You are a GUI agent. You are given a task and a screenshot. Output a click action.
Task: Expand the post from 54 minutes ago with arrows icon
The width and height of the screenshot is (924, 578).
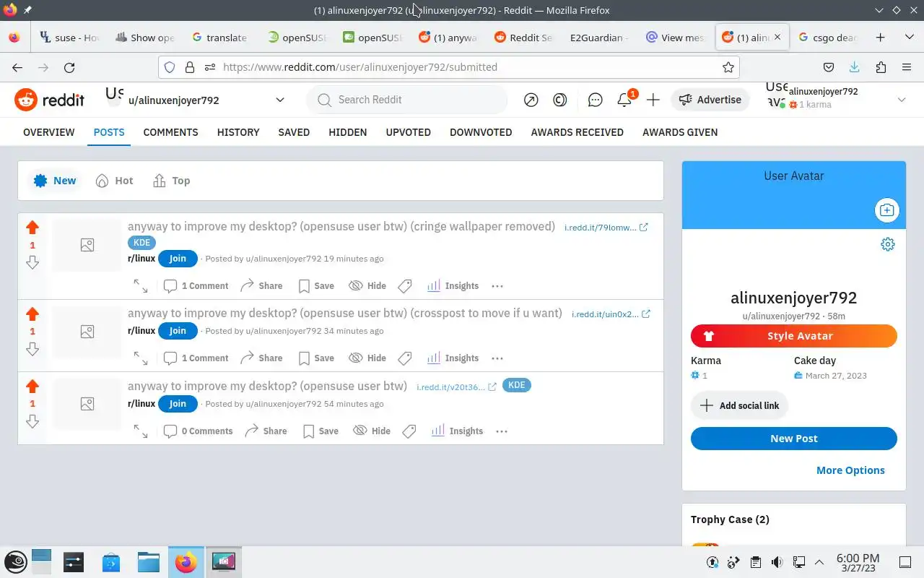tap(141, 431)
